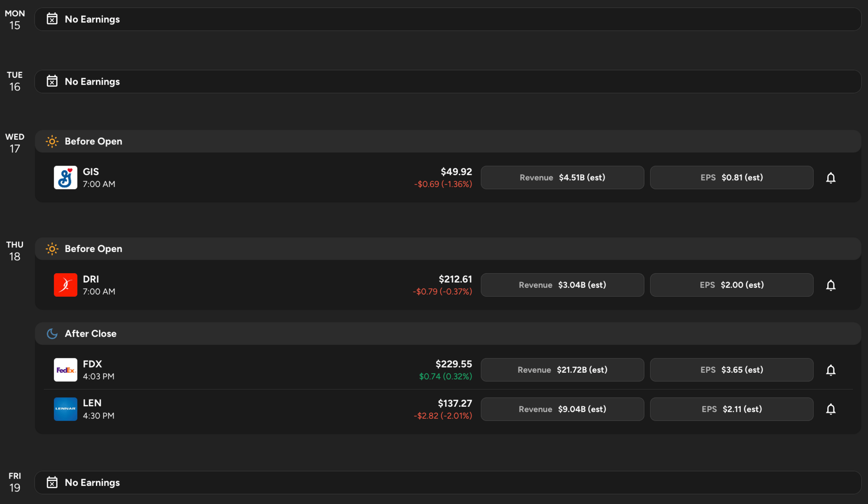Click sun icon on Wednesday Before Open

pos(52,141)
